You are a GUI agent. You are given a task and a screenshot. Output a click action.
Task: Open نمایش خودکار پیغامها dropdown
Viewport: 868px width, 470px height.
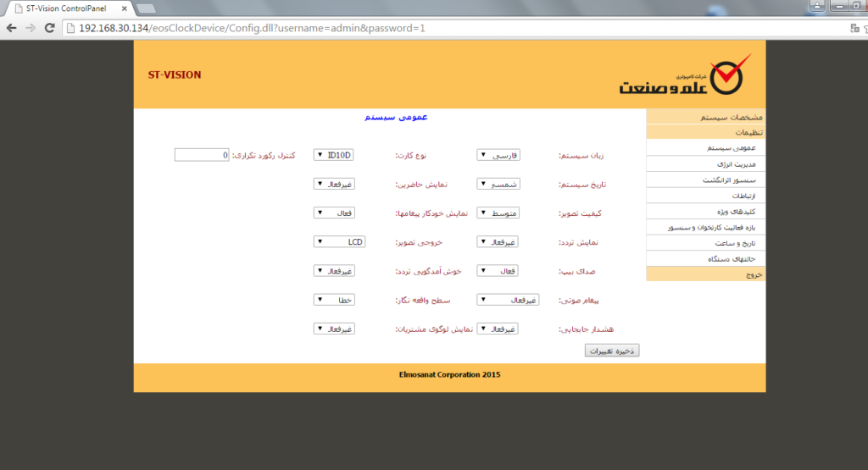click(334, 213)
